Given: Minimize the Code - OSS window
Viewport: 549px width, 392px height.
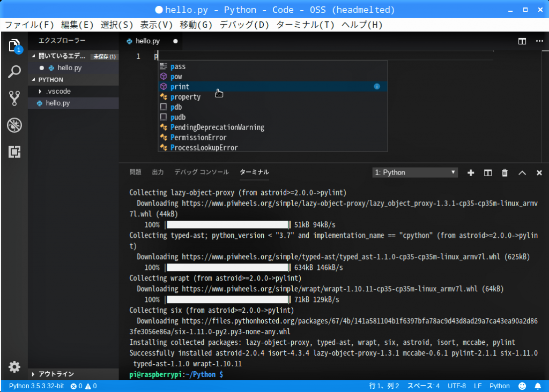Looking at the screenshot, I should click(x=510, y=10).
